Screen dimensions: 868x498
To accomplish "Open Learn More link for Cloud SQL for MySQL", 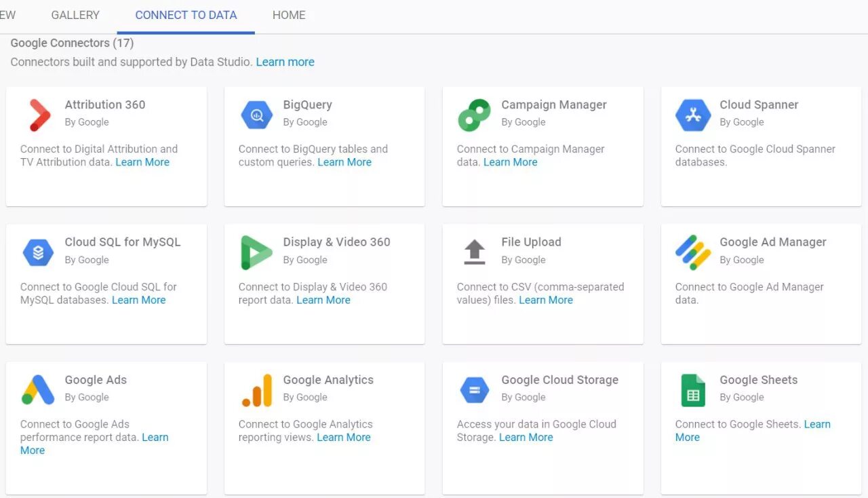I will (x=139, y=300).
